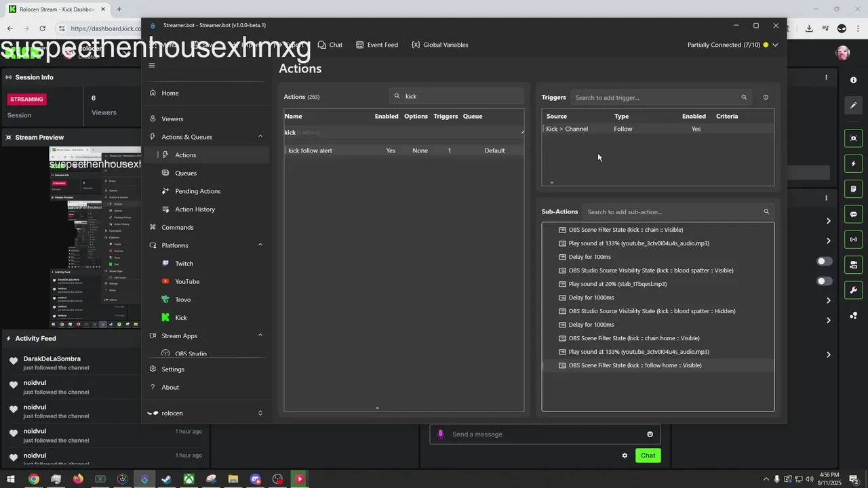Open Session Info options menu in Kick dashboard
This screenshot has height=488, width=868.
[826, 77]
